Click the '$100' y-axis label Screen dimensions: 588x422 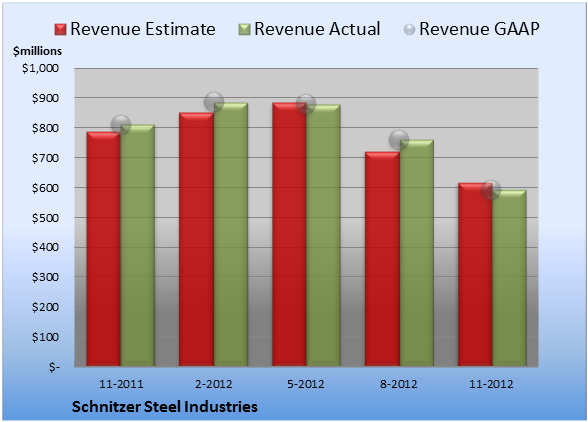tap(45, 337)
